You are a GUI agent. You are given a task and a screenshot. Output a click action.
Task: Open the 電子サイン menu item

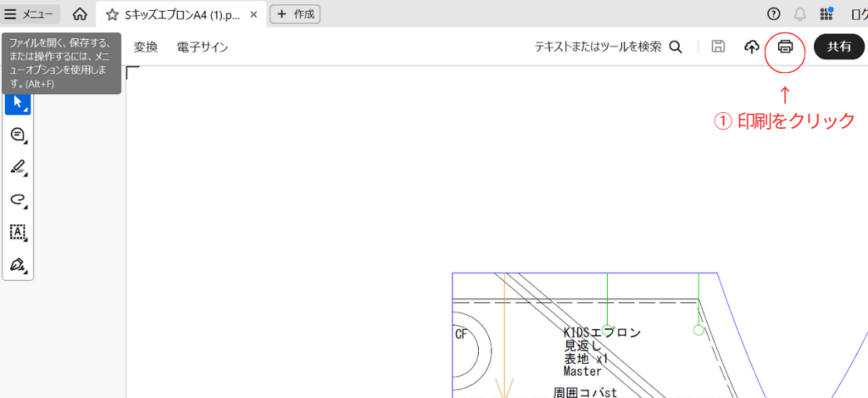[203, 48]
